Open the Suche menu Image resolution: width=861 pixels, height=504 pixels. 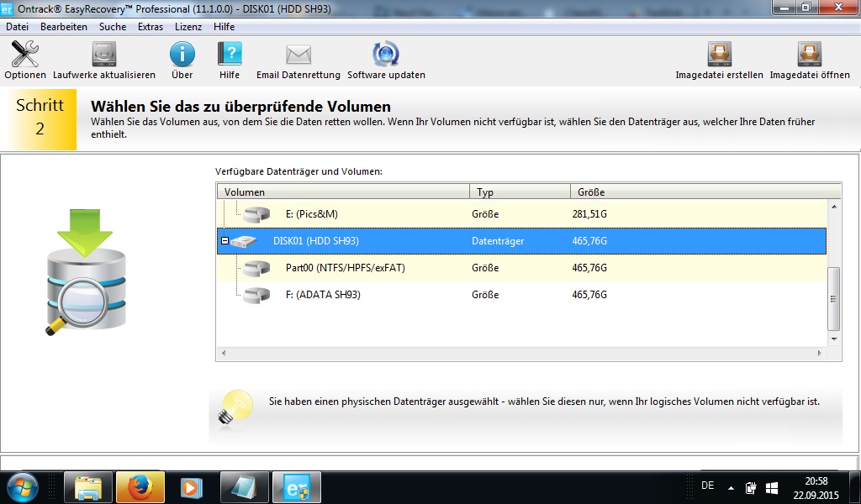(x=113, y=26)
